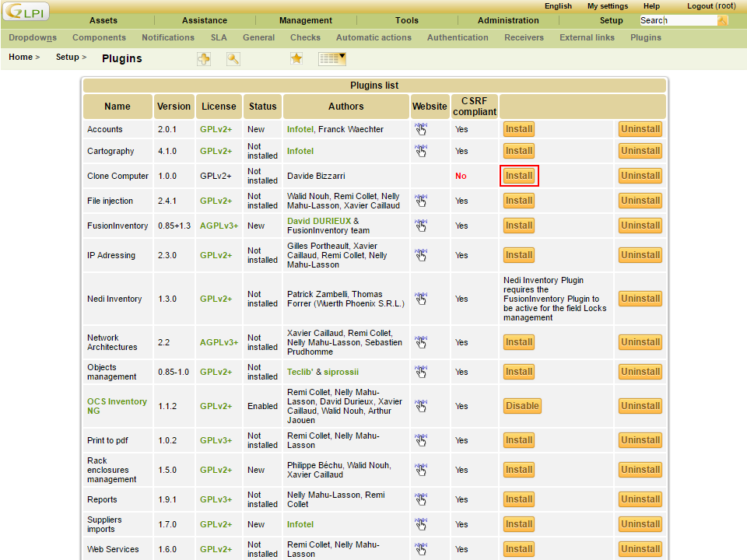Go to Dropdowns submenu
Screen dimensions: 747x560
click(33, 37)
